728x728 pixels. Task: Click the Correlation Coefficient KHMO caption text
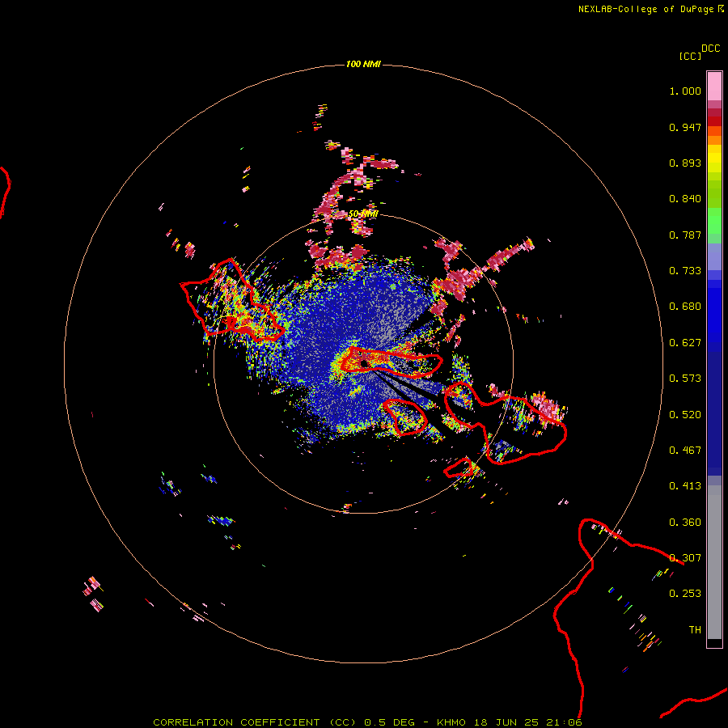[367, 722]
